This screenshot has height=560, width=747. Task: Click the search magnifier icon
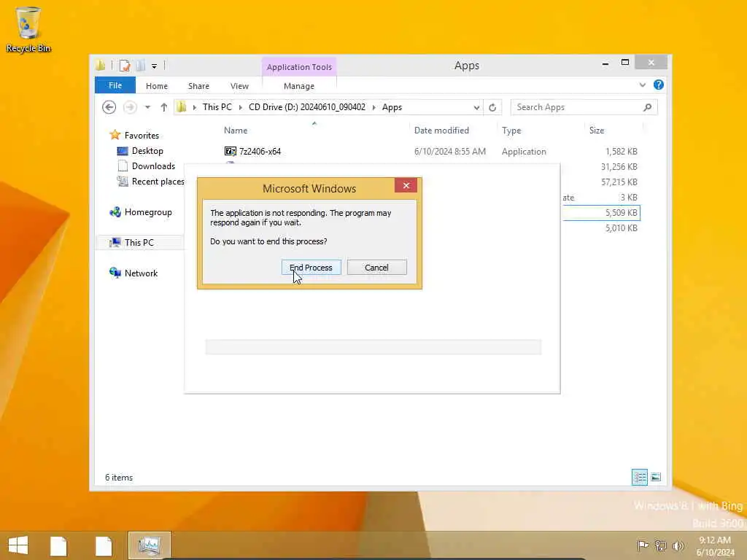pos(648,107)
